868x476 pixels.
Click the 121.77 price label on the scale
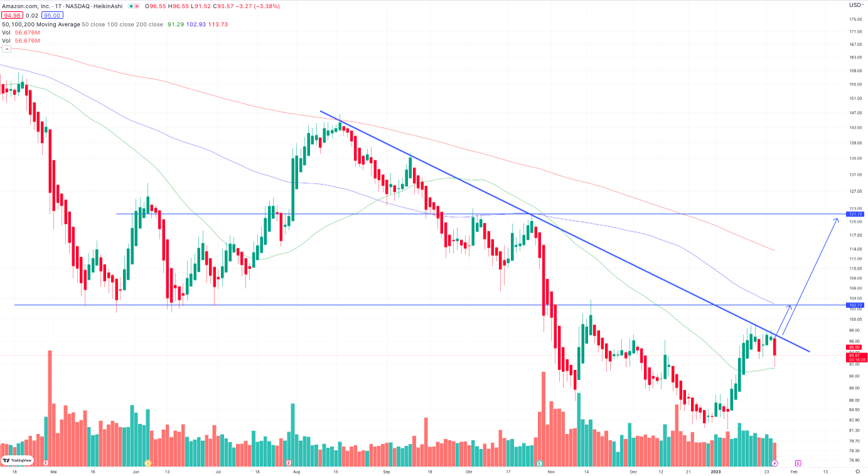coord(855,214)
